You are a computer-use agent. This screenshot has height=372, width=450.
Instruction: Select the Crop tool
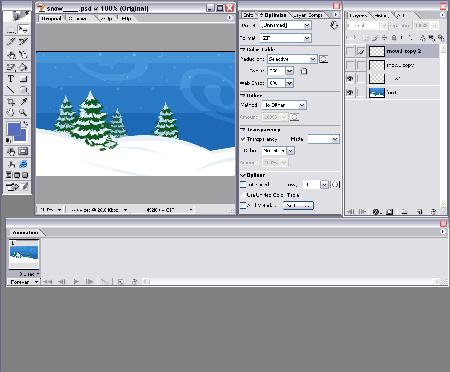pyautogui.click(x=11, y=101)
